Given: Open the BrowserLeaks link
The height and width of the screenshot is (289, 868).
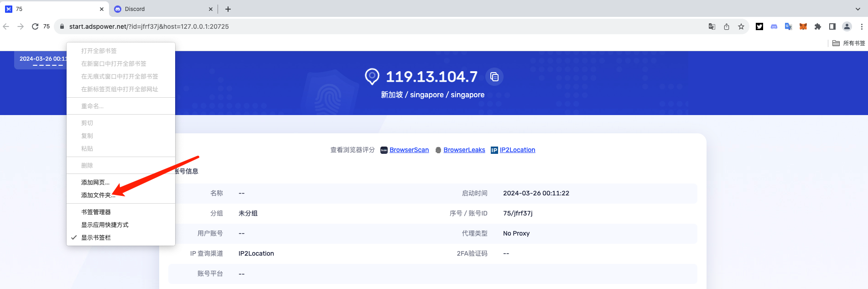Looking at the screenshot, I should coord(464,150).
